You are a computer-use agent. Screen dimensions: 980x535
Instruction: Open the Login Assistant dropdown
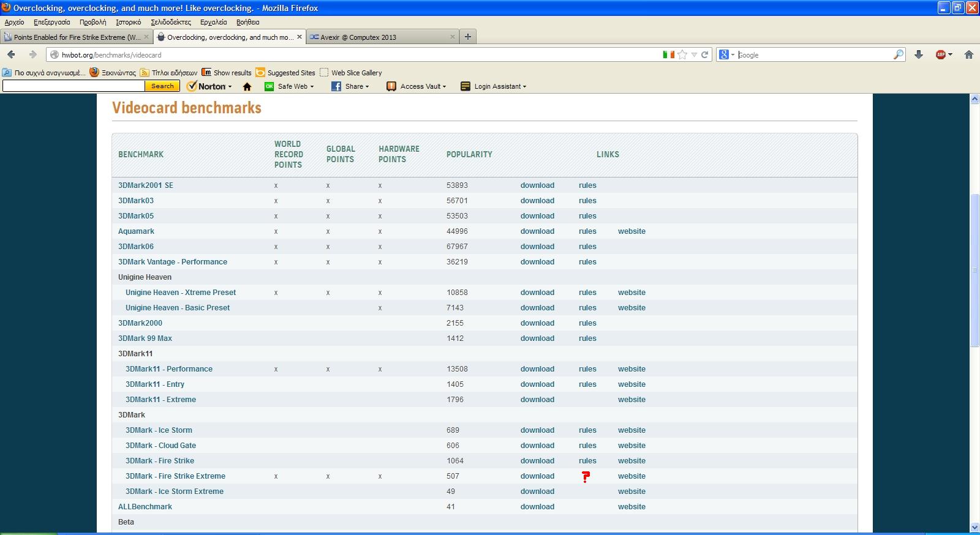point(494,86)
